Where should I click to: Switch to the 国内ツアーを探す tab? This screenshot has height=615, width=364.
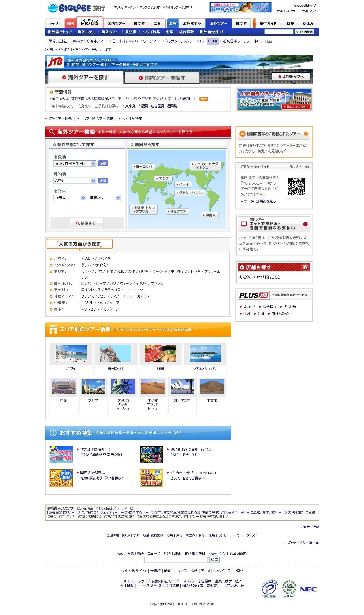click(x=162, y=78)
